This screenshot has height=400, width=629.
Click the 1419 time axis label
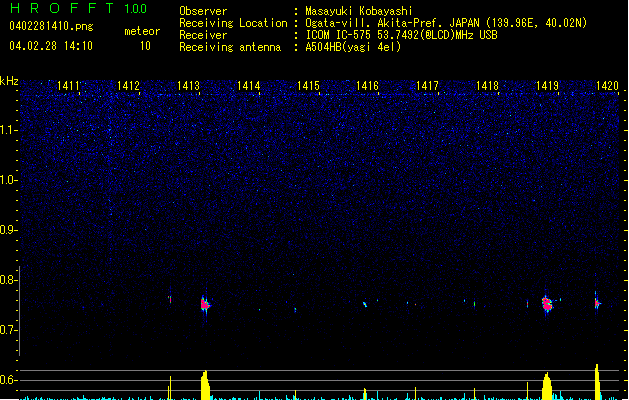click(547, 85)
